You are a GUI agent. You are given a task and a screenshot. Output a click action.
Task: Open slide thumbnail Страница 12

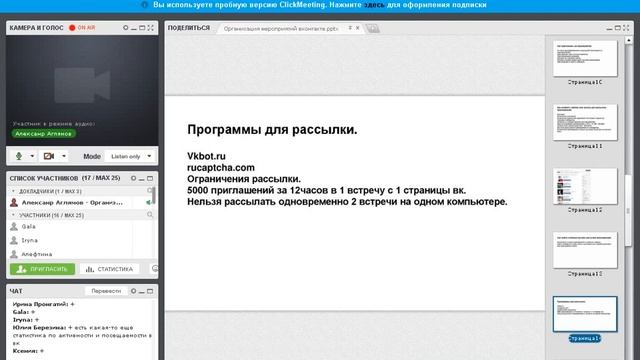[585, 186]
